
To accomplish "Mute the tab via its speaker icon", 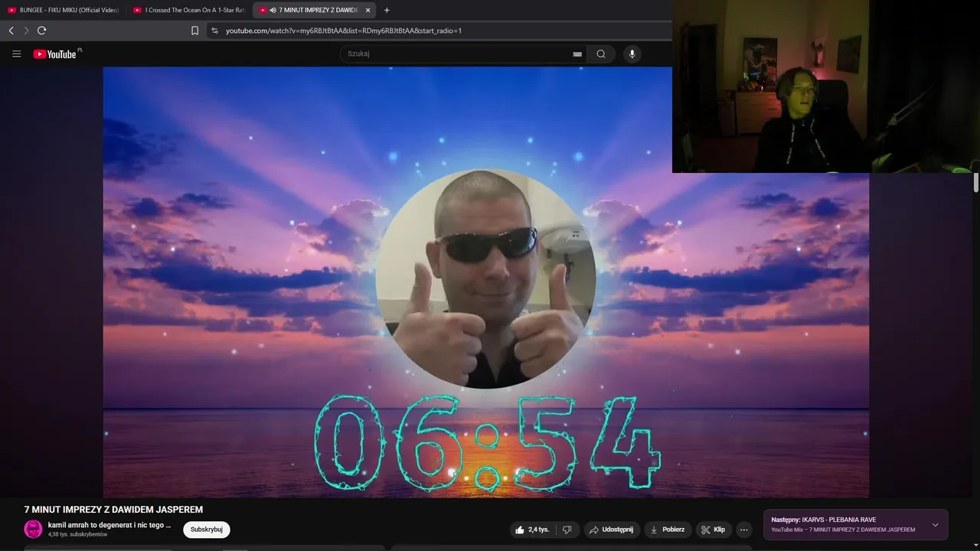I will pyautogui.click(x=273, y=10).
